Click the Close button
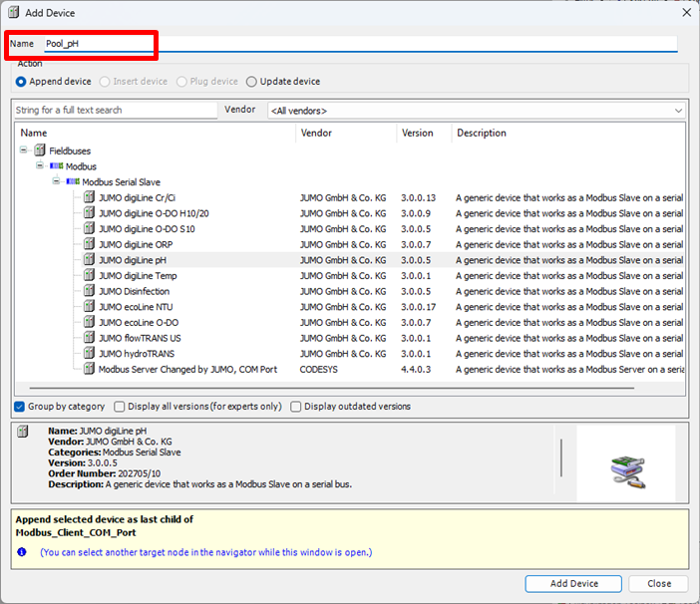This screenshot has height=604, width=700. [658, 583]
